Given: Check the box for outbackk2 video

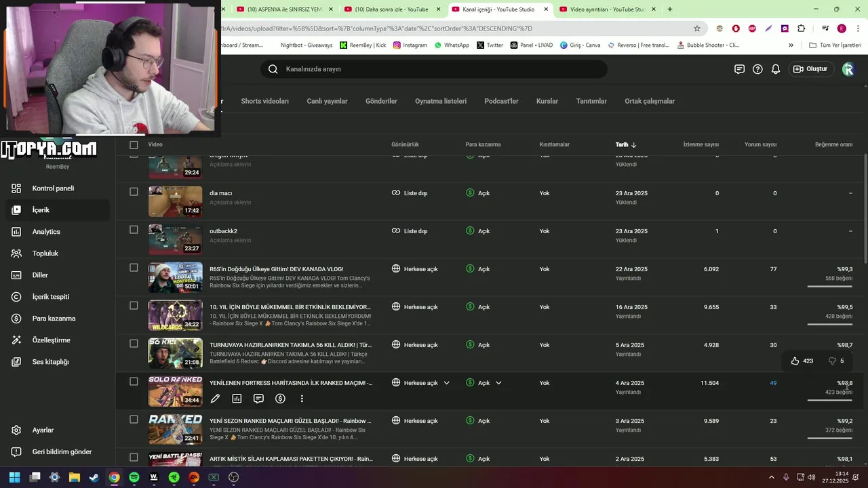Looking at the screenshot, I should pyautogui.click(x=134, y=230).
